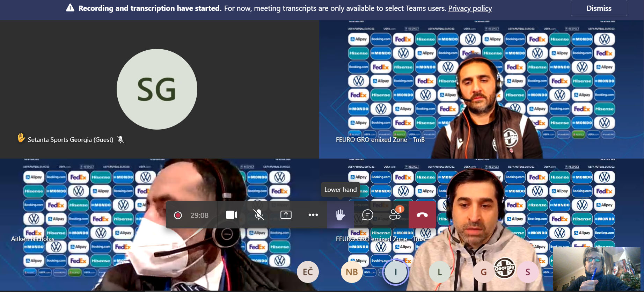Viewport: 644px width, 292px height.
Task: Select the L participant avatar
Action: pyautogui.click(x=440, y=272)
